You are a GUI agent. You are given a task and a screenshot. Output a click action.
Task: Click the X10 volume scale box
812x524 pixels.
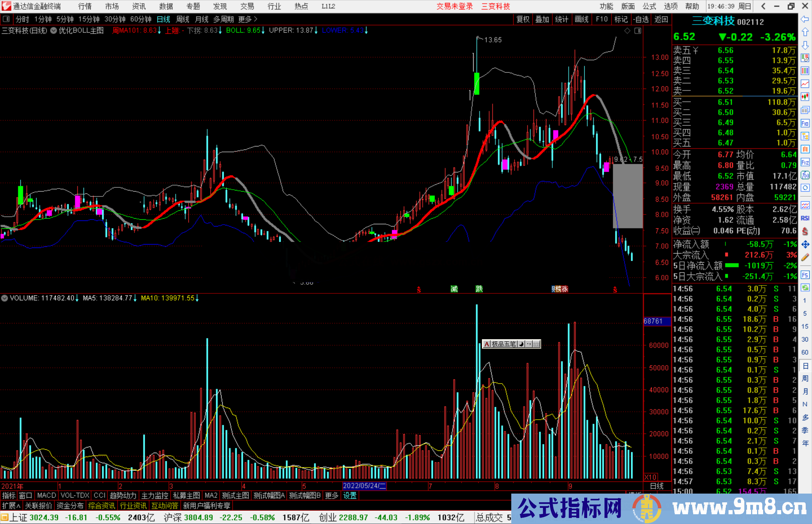[x=651, y=477]
